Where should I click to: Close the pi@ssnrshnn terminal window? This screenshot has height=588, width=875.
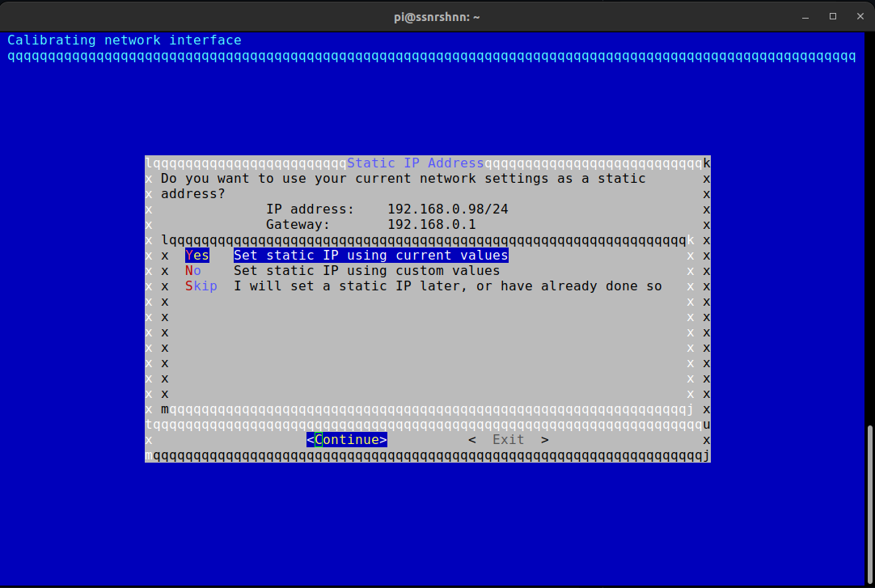856,16
